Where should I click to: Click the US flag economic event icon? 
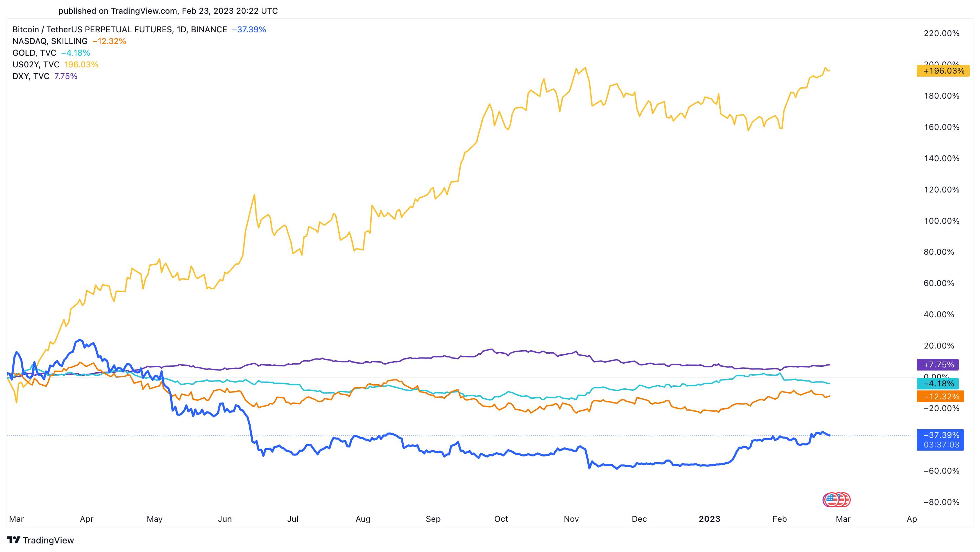[x=837, y=499]
